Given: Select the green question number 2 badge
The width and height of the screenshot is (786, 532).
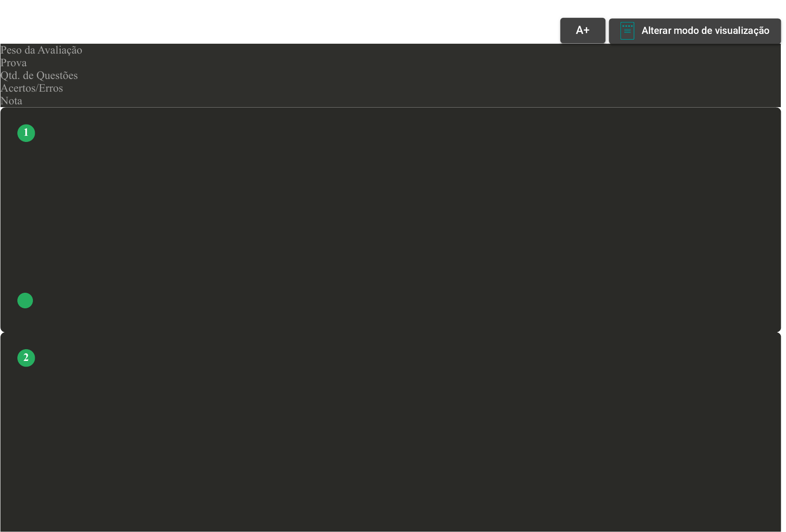Looking at the screenshot, I should coord(26,358).
